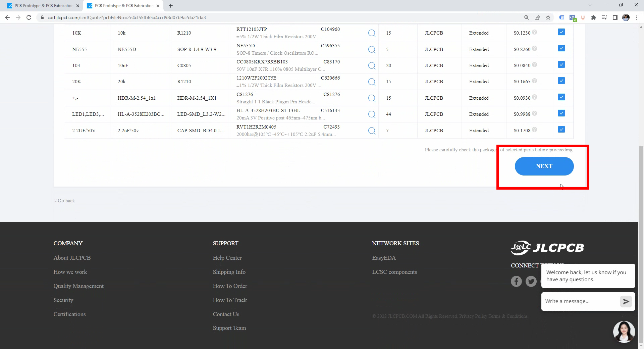Screen dimensions: 644x349
Task: Open the Chrome three-dot menu
Action: [x=637, y=17]
